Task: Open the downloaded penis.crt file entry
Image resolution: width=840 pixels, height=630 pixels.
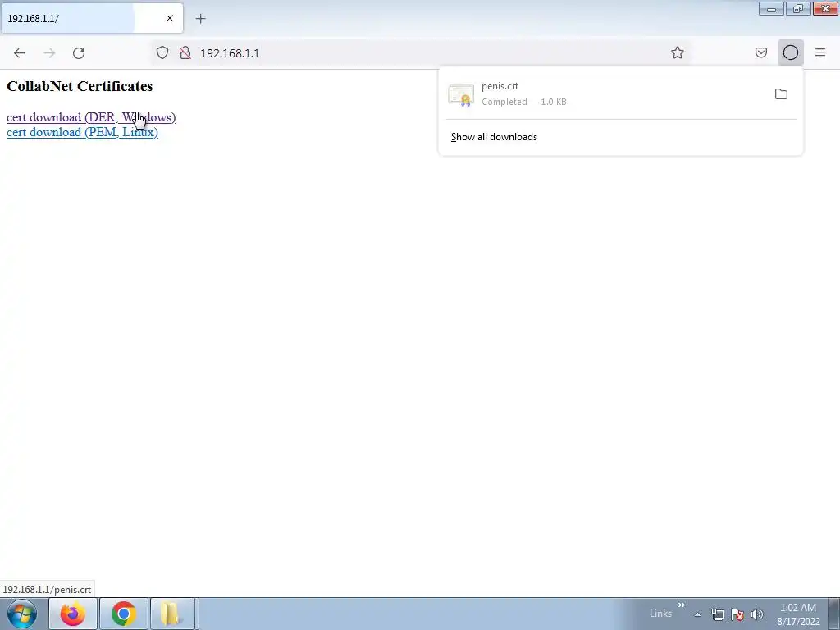Action: pyautogui.click(x=605, y=94)
